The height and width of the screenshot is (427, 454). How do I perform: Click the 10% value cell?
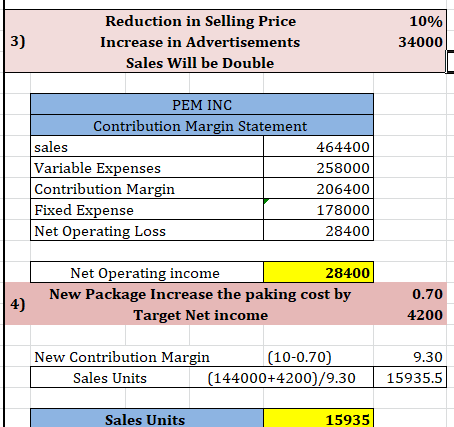[426, 21]
